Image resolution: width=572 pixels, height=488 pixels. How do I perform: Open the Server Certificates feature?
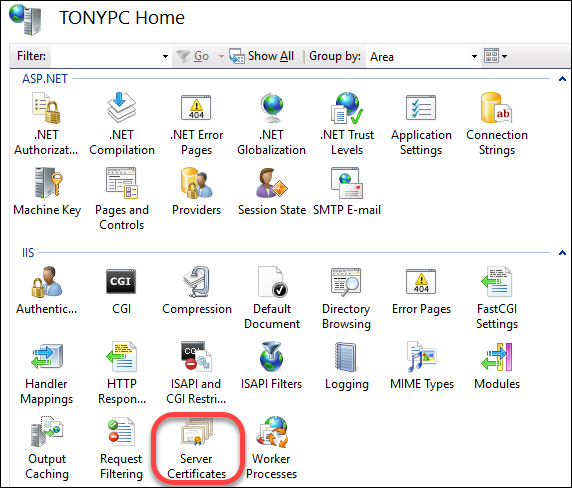point(197,448)
